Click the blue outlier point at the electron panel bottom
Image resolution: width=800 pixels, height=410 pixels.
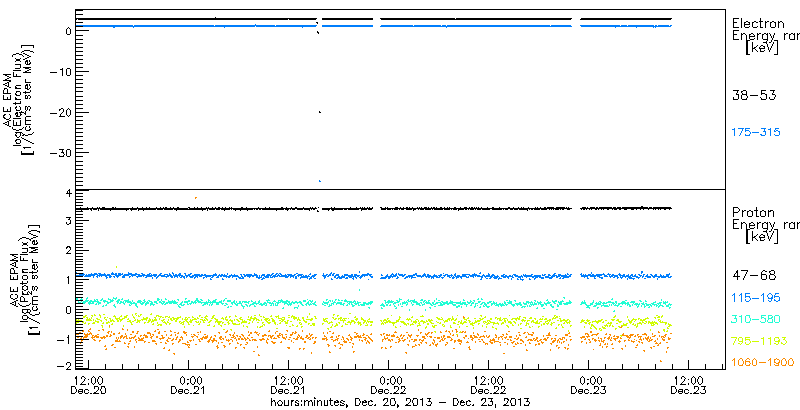(x=320, y=181)
